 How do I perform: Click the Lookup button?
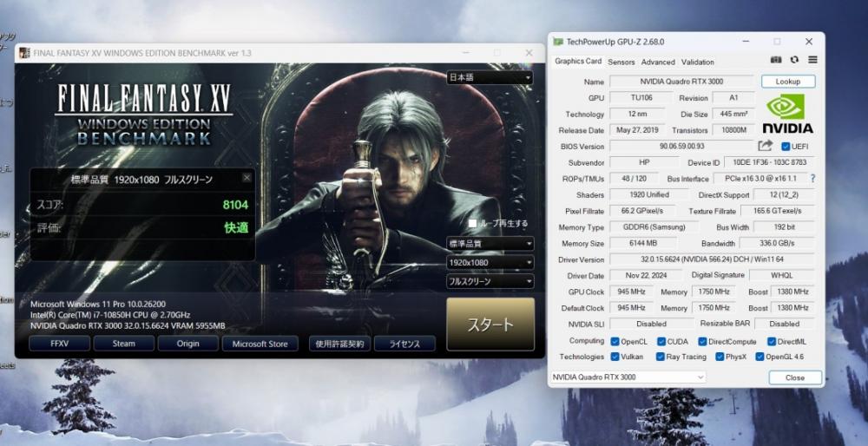pos(787,82)
